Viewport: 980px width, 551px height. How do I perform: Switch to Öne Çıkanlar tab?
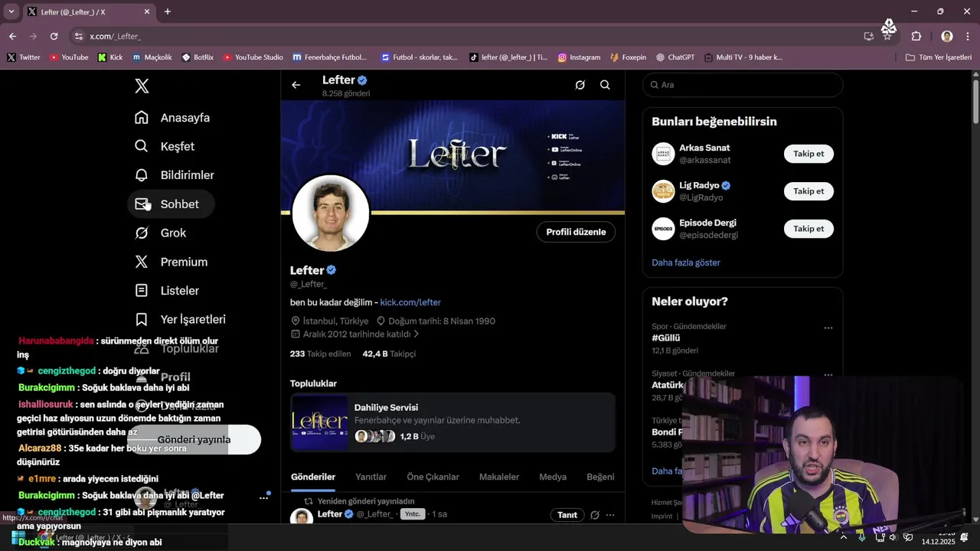(x=433, y=477)
